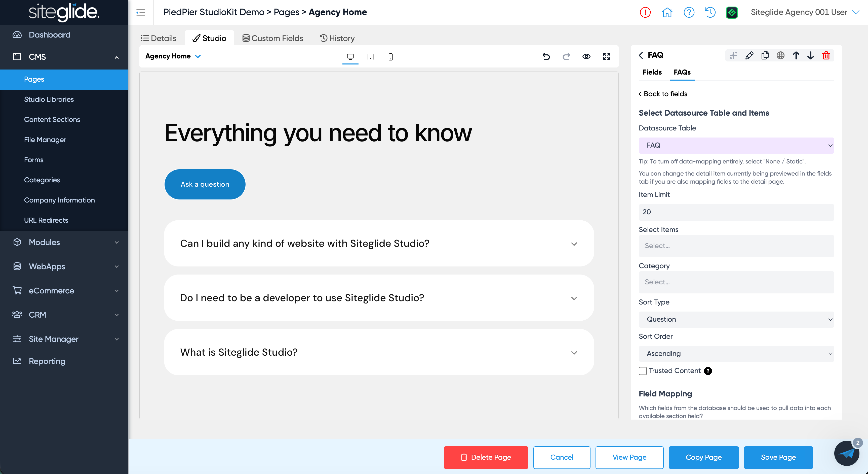Screen dimensions: 868x474
Task: Select the FAQs tab in FAQ panel
Action: coord(682,72)
